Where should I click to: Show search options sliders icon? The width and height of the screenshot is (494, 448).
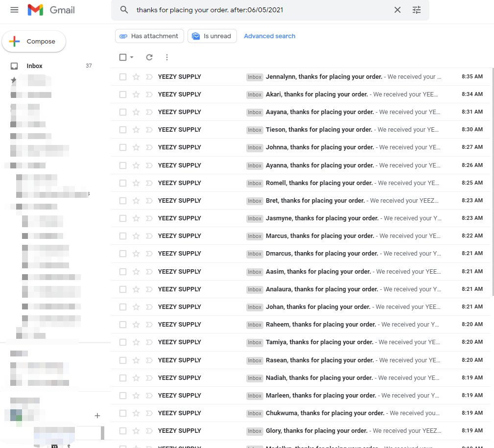coord(417,10)
